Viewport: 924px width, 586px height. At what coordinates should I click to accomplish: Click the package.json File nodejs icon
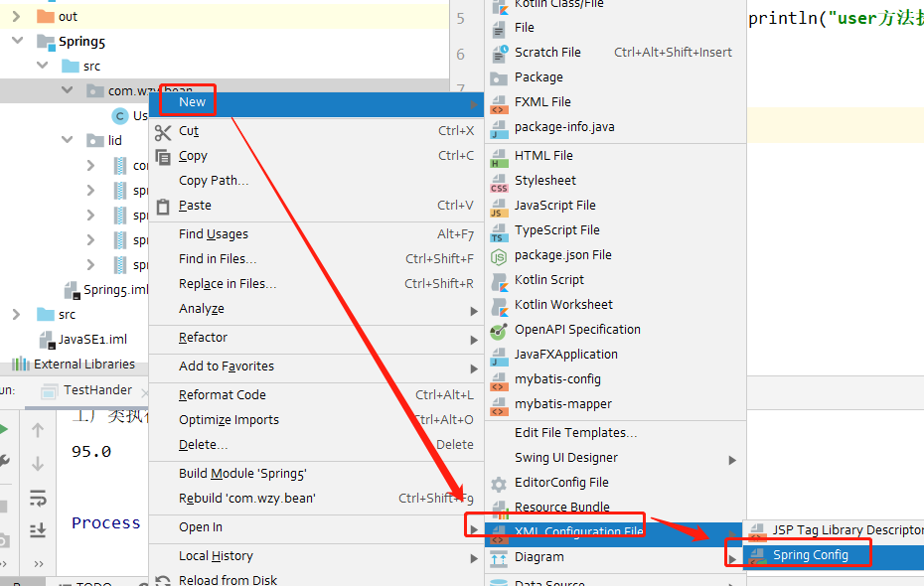(499, 257)
